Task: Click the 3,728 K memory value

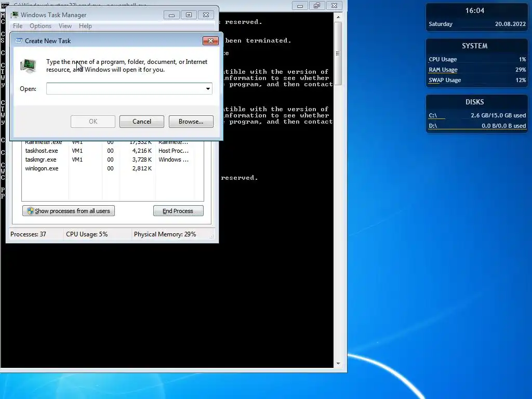Action: 142,159
